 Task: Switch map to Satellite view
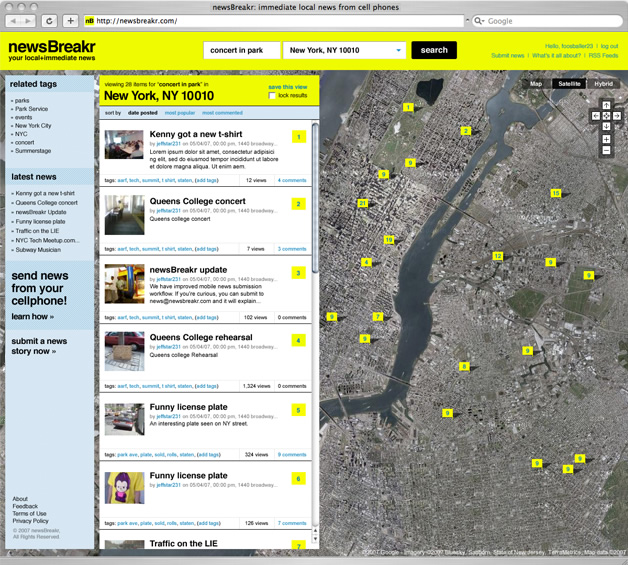(569, 84)
